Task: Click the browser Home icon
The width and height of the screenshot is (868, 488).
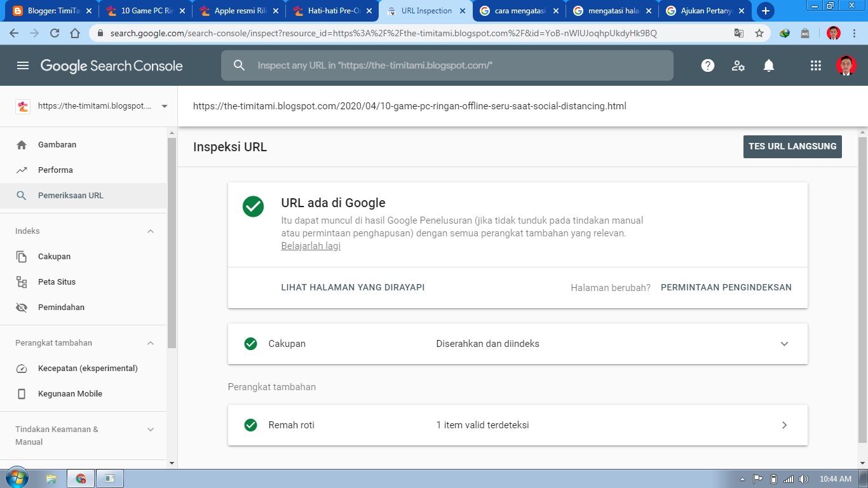Action: (x=75, y=33)
